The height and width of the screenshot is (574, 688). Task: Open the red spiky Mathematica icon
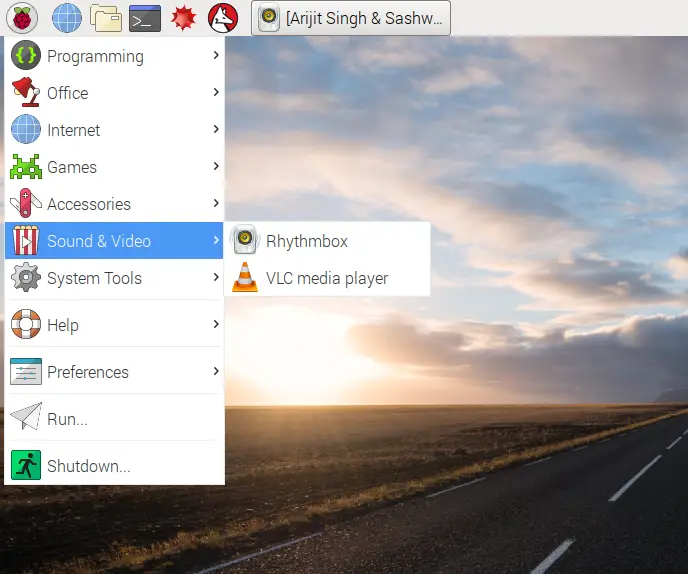click(183, 18)
